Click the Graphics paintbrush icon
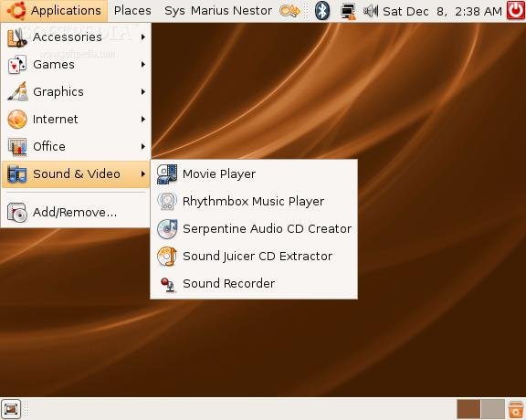The image size is (526, 420). [17, 91]
